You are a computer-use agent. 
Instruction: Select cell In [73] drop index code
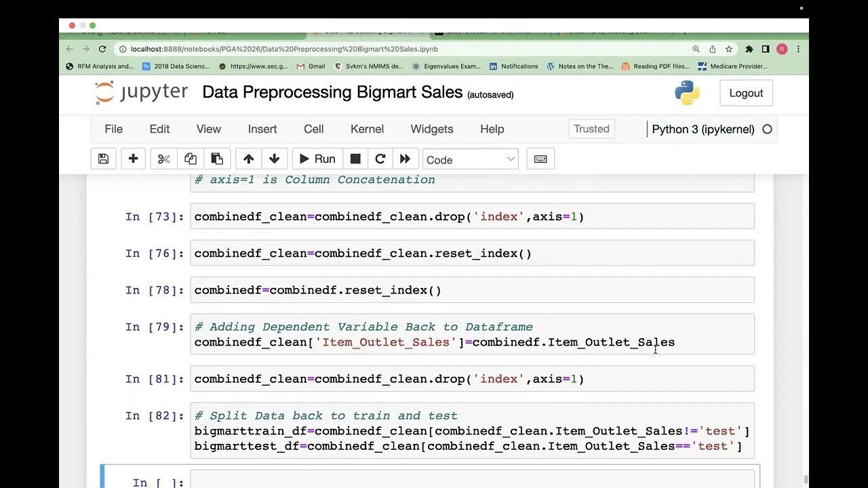click(x=473, y=217)
